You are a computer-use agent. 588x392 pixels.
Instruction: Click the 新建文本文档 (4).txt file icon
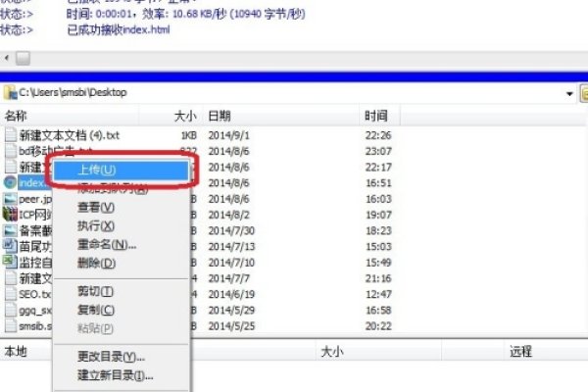click(x=11, y=134)
